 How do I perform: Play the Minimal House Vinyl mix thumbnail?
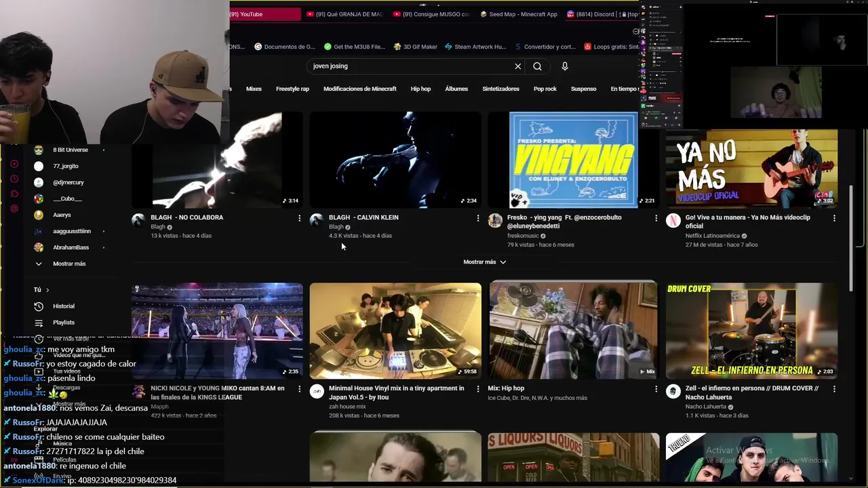click(395, 331)
